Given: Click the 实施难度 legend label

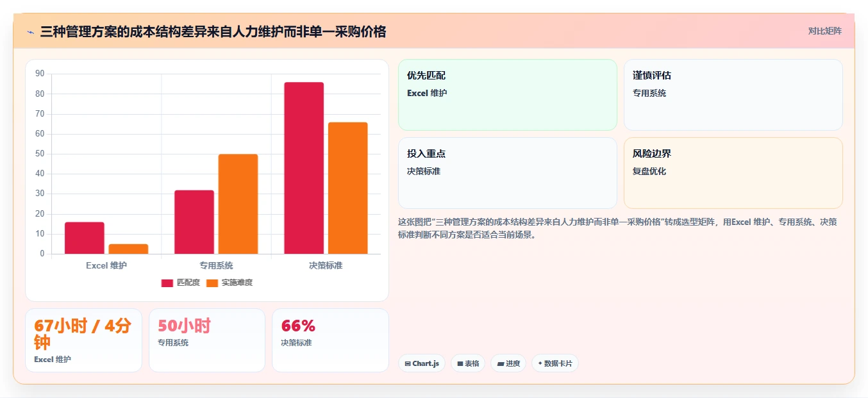Looking at the screenshot, I should click(x=237, y=283).
